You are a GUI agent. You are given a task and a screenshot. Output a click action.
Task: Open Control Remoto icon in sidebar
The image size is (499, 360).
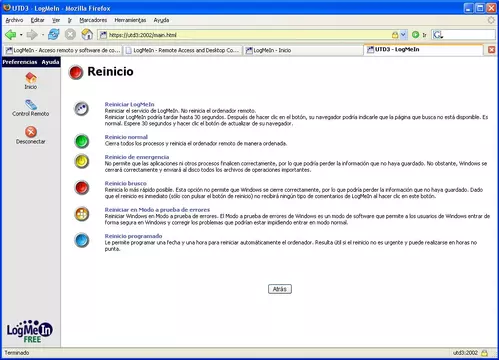31,105
